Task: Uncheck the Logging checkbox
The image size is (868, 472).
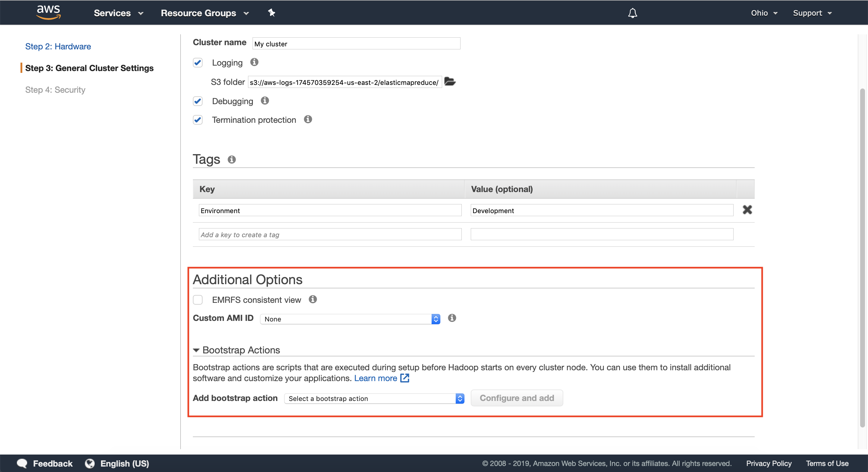Action: pos(198,63)
